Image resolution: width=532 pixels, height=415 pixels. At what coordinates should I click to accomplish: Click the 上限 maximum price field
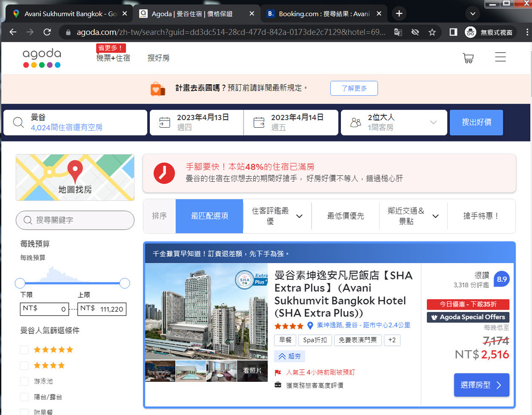102,309
